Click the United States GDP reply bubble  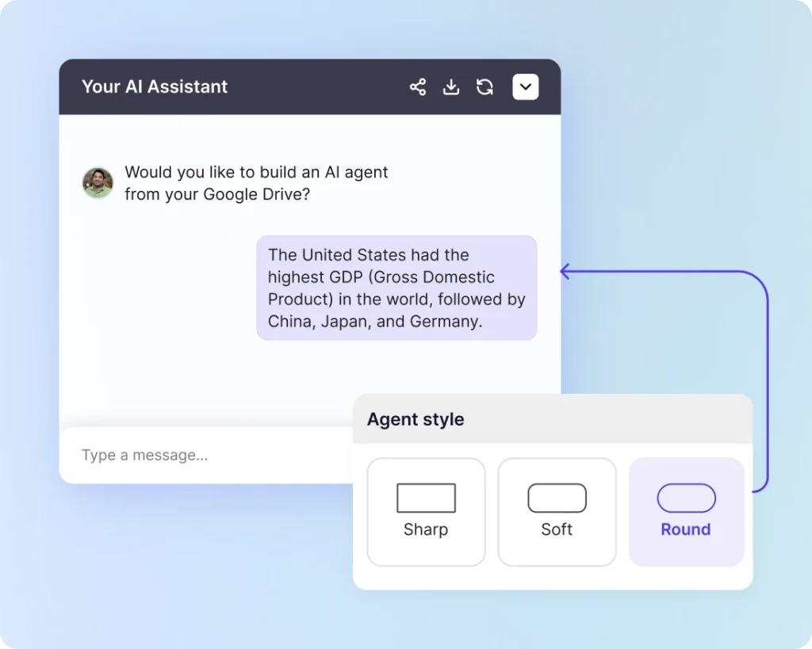tap(396, 288)
